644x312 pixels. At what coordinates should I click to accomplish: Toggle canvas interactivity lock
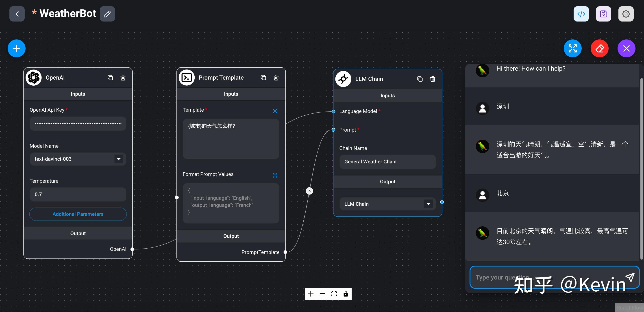pos(346,294)
